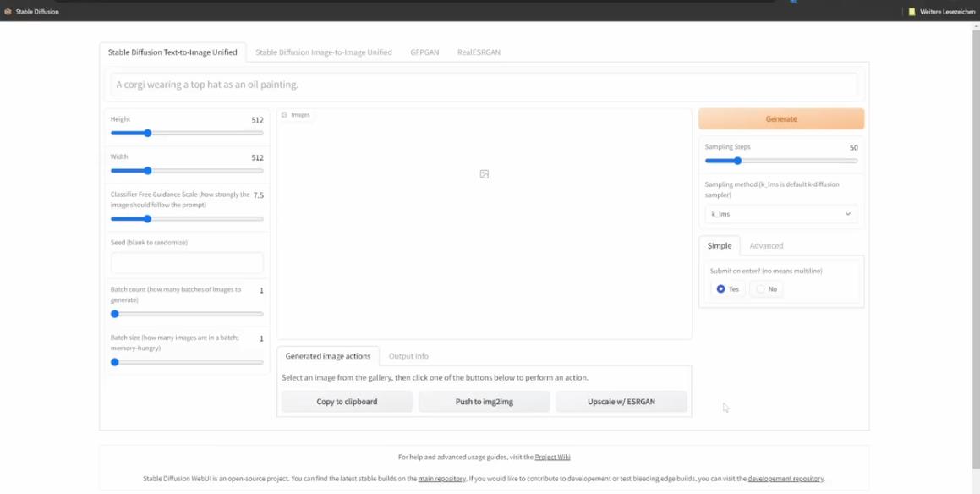Click the 'Submit on enter?' label text

pyautogui.click(x=766, y=271)
